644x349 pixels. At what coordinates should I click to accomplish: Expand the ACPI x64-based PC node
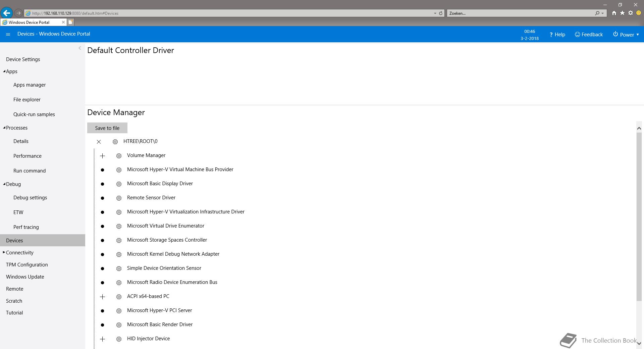click(x=102, y=297)
